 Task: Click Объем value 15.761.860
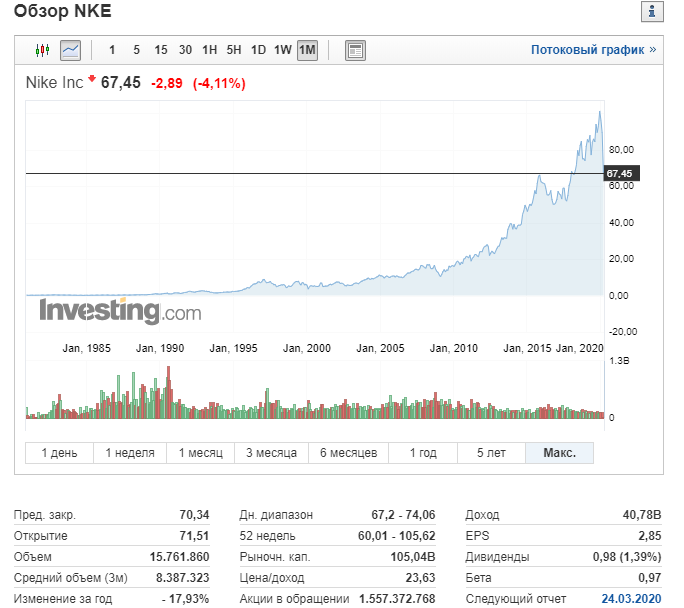point(179,557)
